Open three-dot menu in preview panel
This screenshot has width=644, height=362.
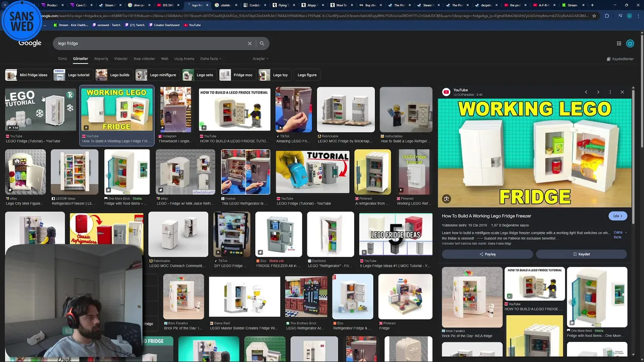coord(610,92)
